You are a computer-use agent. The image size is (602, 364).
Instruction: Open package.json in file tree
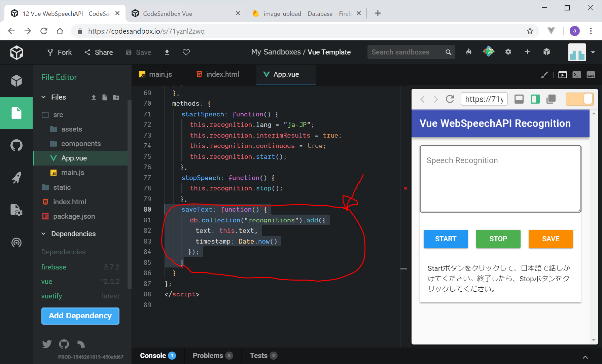[80, 216]
